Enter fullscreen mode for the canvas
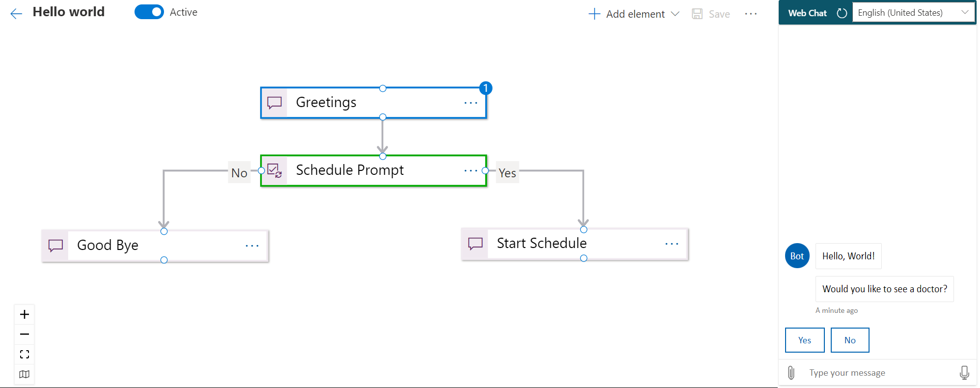 [x=24, y=354]
